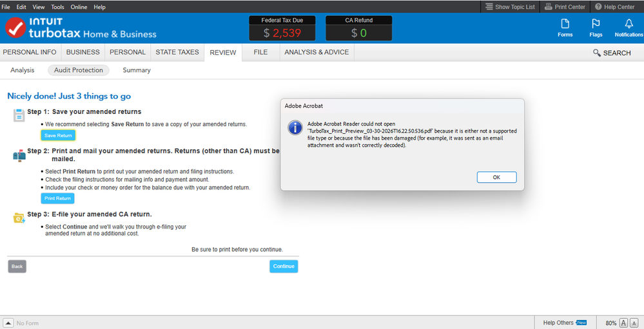The image size is (644, 329).
Task: Click 'Step 1: Save your amended returns' heading
Action: point(84,111)
